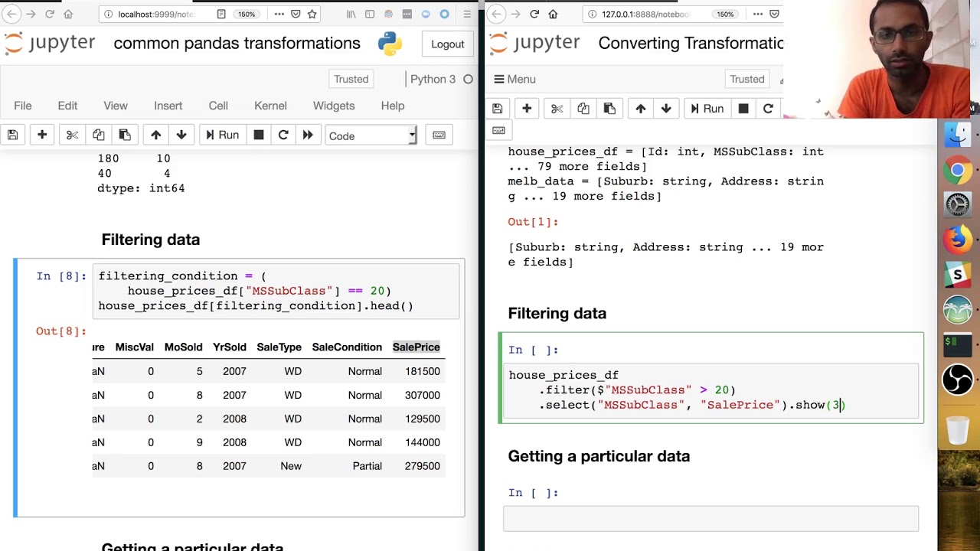Open page actions in left browser
Screen dimensions: 980x551
pos(279,14)
